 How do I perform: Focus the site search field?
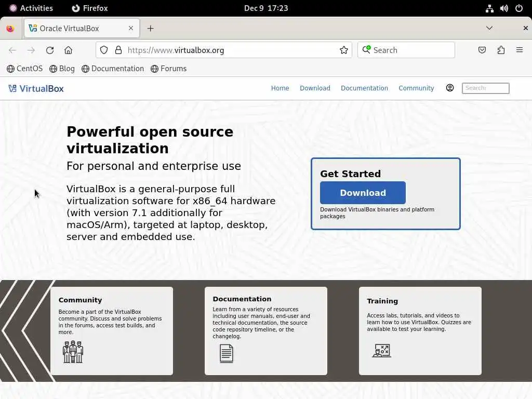(x=486, y=88)
